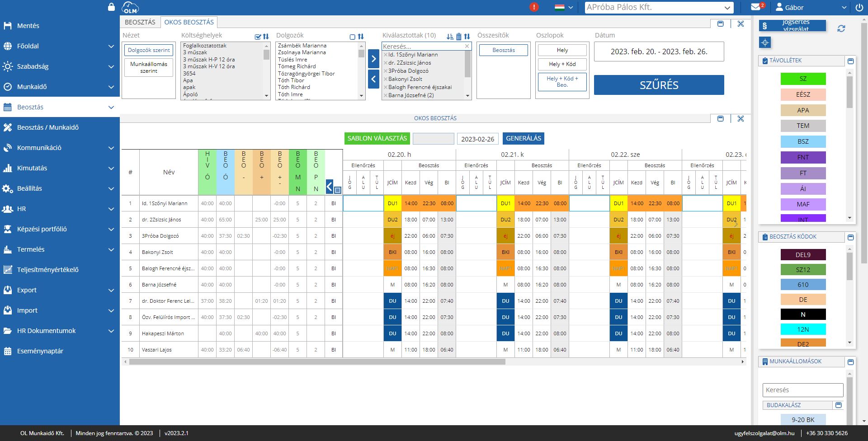The height and width of the screenshot is (441, 868).
Task: Minimize the Okos beosztás grid panel
Action: (721, 118)
